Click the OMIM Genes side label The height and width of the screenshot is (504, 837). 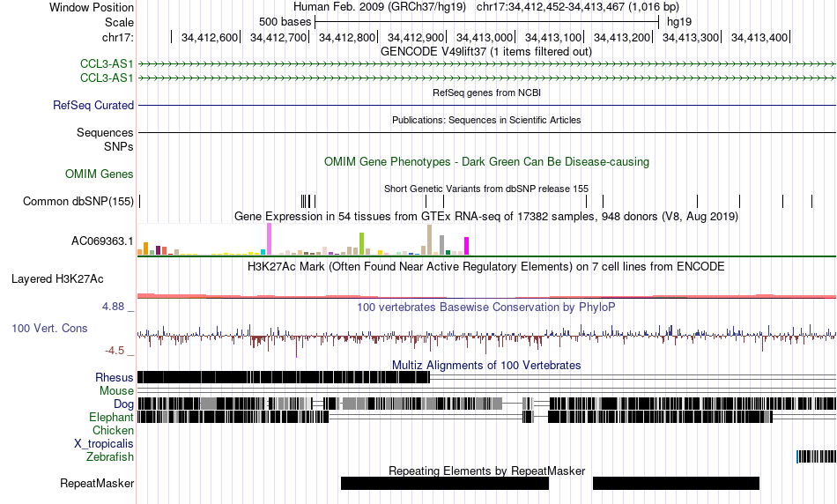100,174
